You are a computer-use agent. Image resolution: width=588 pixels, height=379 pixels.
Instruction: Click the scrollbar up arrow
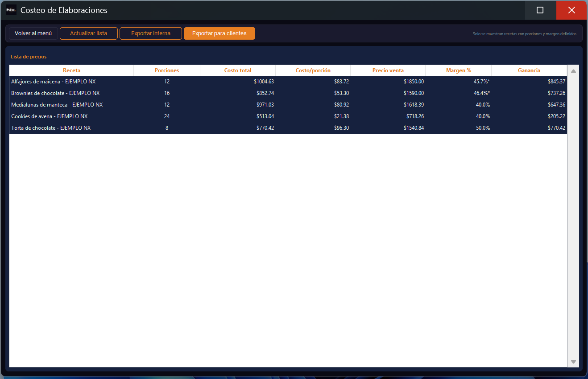pos(574,71)
